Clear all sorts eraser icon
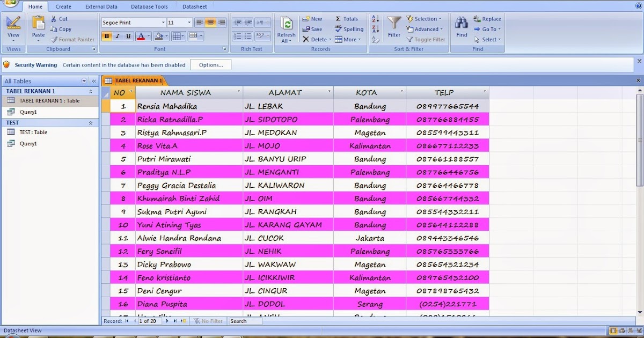 point(375,40)
